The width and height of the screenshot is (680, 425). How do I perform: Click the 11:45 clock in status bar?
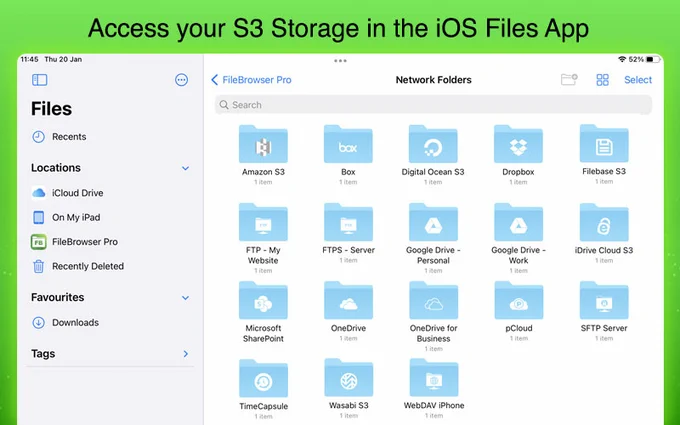pos(29,59)
